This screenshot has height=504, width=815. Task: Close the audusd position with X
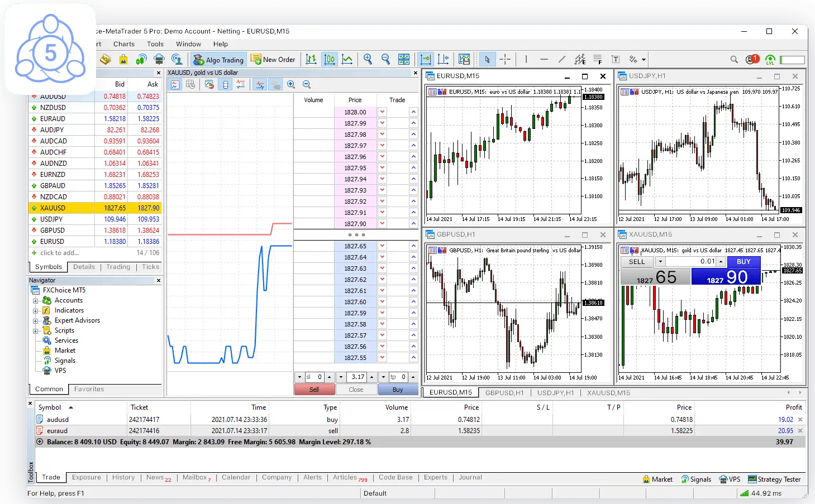point(800,420)
